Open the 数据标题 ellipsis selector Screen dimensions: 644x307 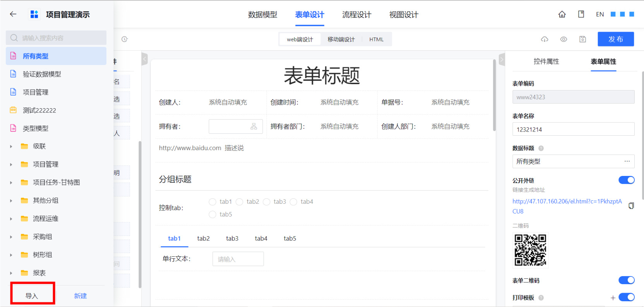627,161
